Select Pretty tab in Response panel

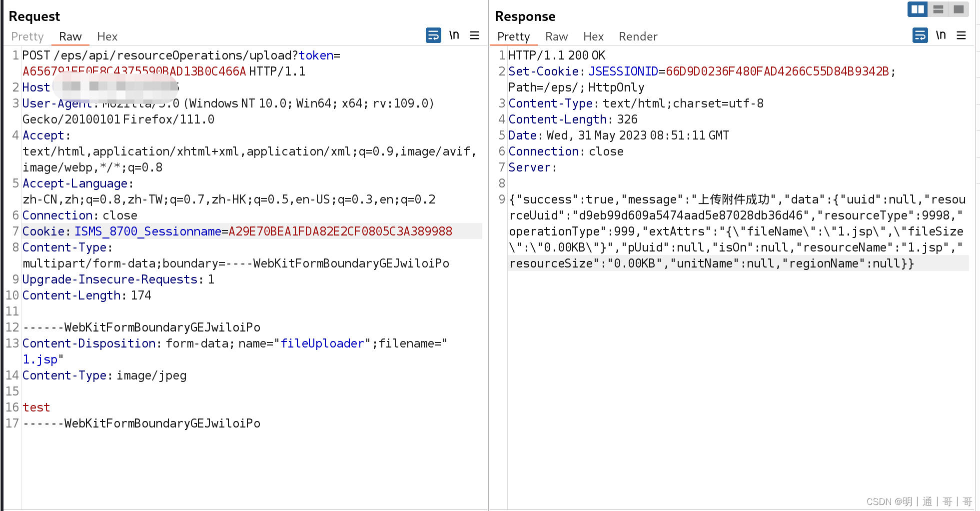pos(513,36)
